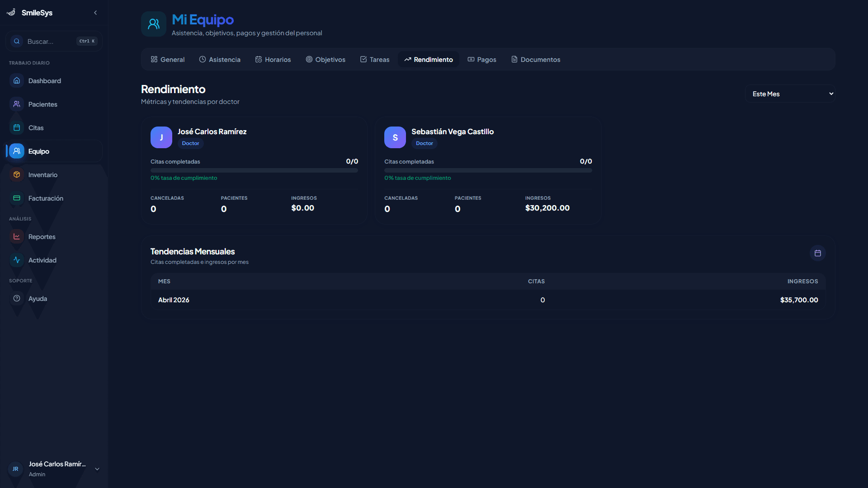This screenshot has width=868, height=488.
Task: Click the Facturación card icon
Action: [17, 198]
